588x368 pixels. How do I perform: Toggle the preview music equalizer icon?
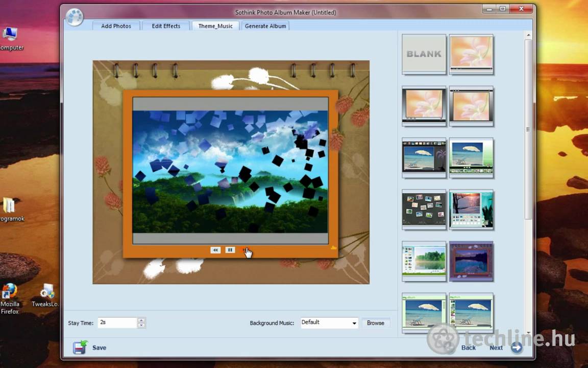(333, 247)
